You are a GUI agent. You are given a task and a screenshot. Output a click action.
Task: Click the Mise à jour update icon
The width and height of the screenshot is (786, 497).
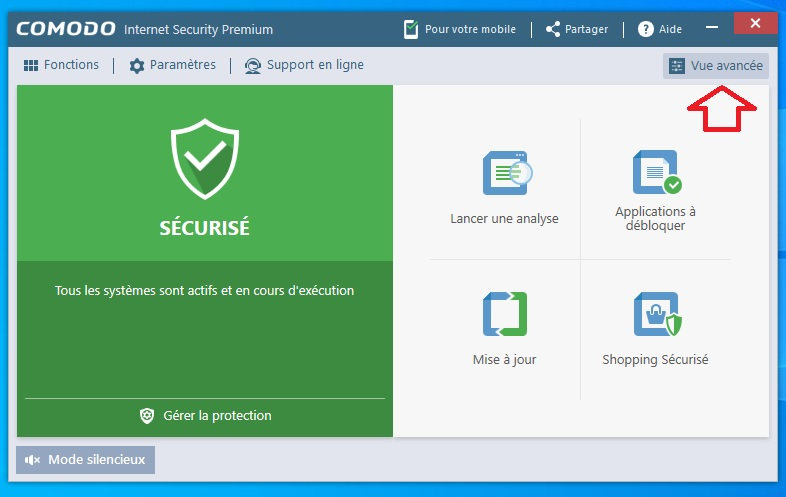[x=505, y=314]
